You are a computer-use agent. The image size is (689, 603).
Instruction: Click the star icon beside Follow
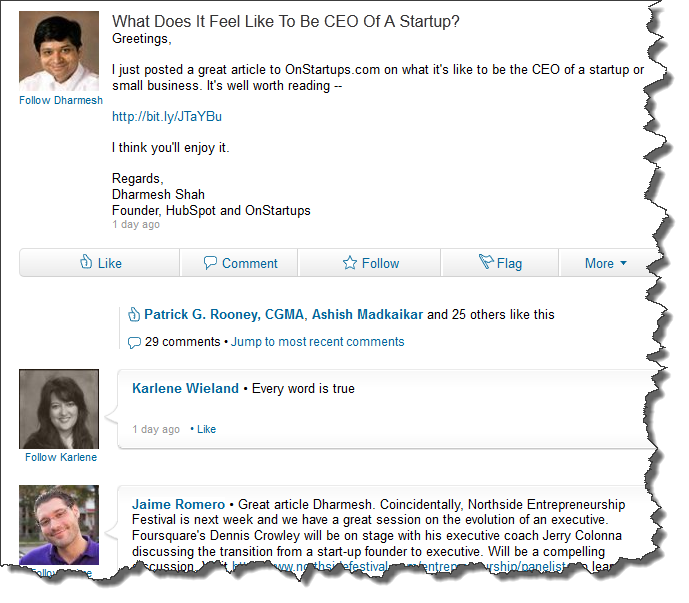(350, 262)
